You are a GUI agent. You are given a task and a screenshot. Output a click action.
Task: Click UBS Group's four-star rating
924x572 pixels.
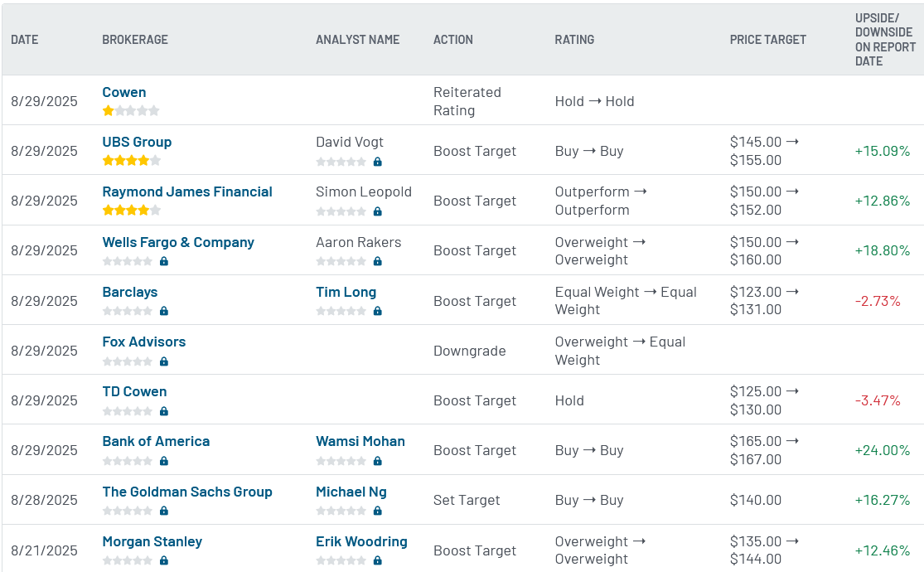(131, 160)
